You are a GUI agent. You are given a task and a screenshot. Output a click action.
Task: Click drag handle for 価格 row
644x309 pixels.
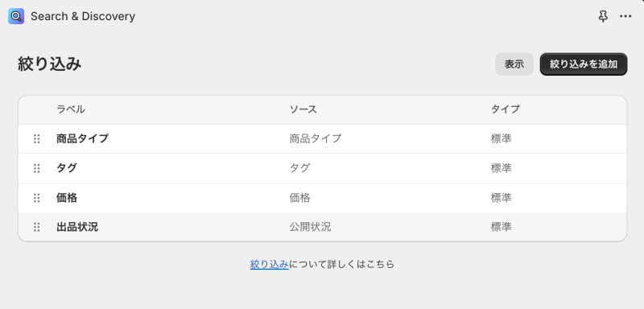point(36,198)
